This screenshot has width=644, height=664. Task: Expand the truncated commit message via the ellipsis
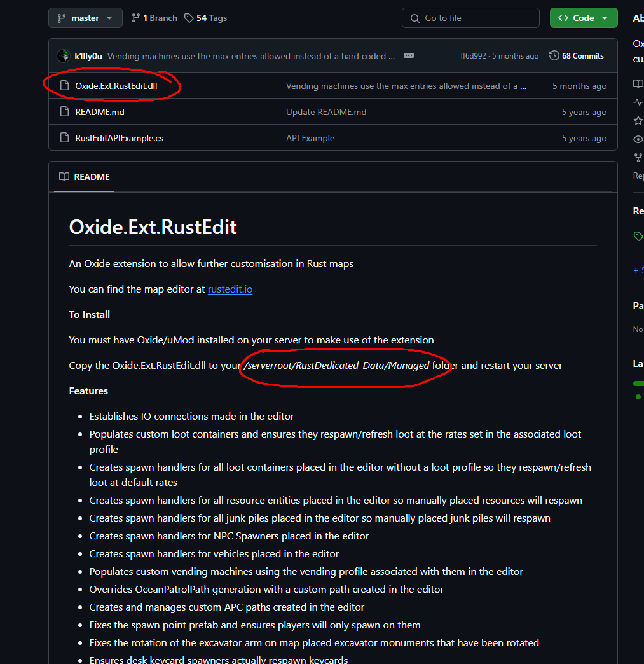coord(408,56)
